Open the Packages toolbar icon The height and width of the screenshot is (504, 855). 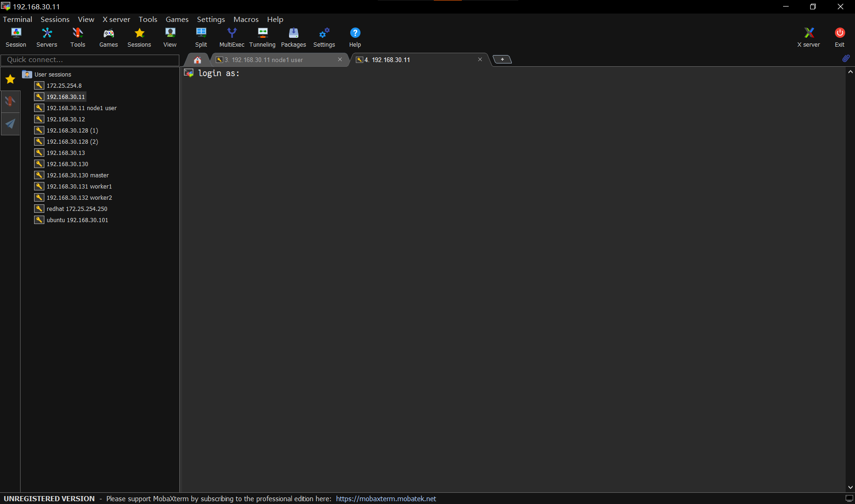coord(293,37)
